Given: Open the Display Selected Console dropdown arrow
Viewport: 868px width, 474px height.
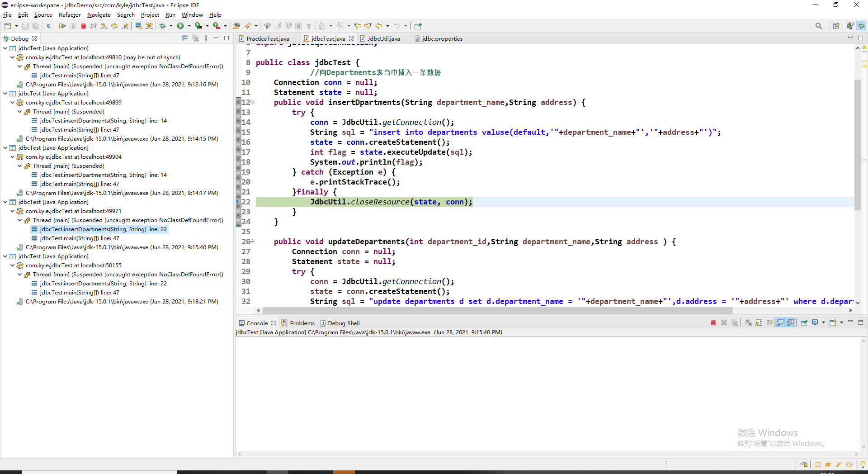Looking at the screenshot, I should point(823,323).
